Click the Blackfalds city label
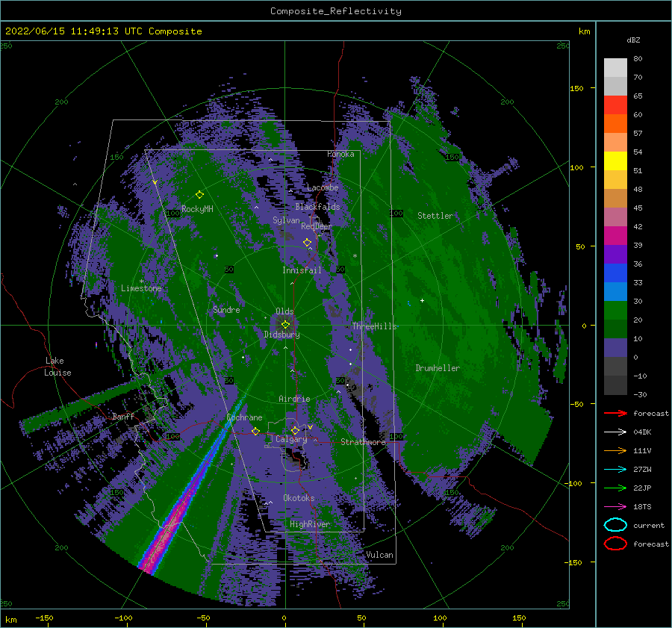672x628 pixels. (317, 207)
